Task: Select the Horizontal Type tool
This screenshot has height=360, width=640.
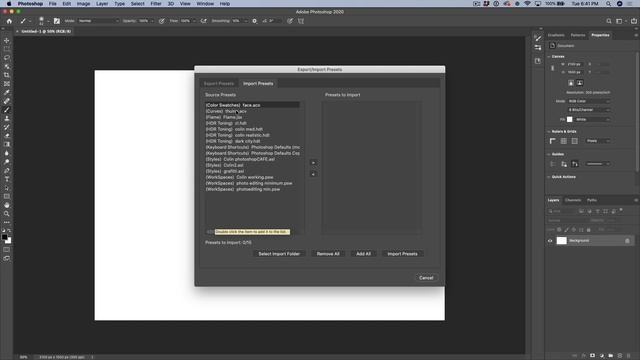Action: 7,179
